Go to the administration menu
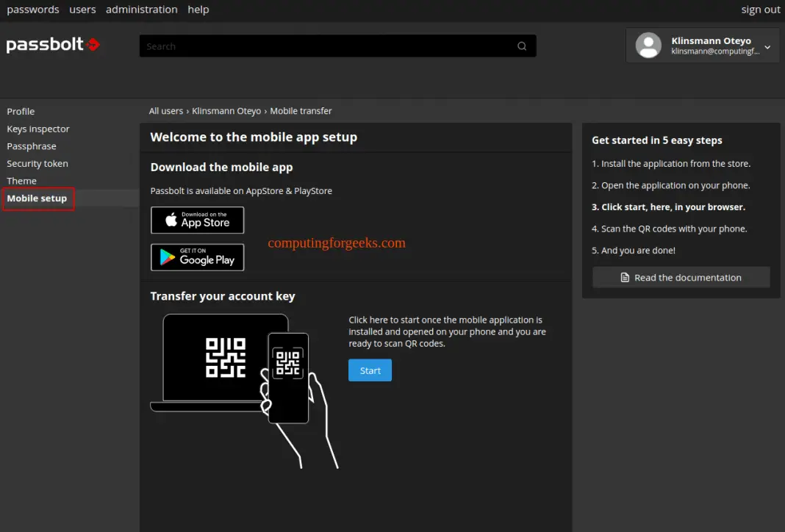 [142, 10]
